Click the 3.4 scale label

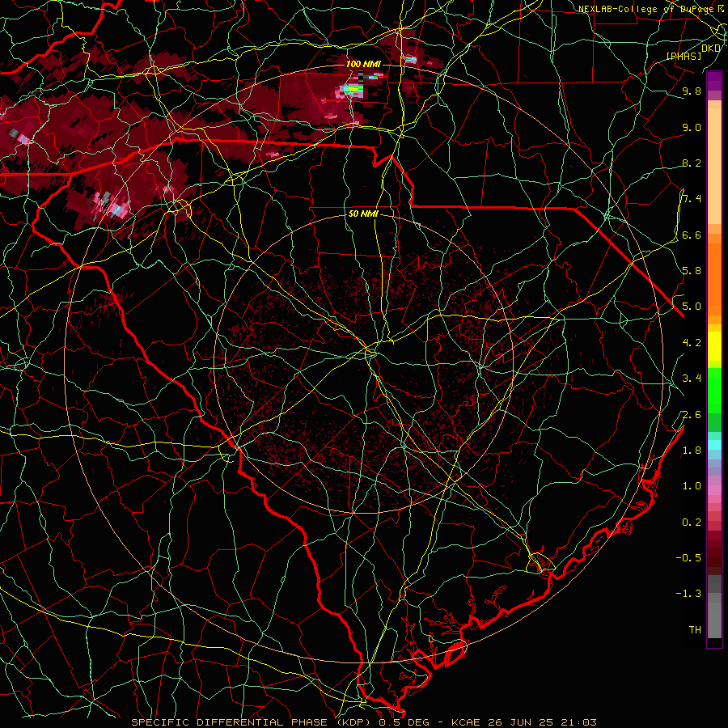(692, 378)
